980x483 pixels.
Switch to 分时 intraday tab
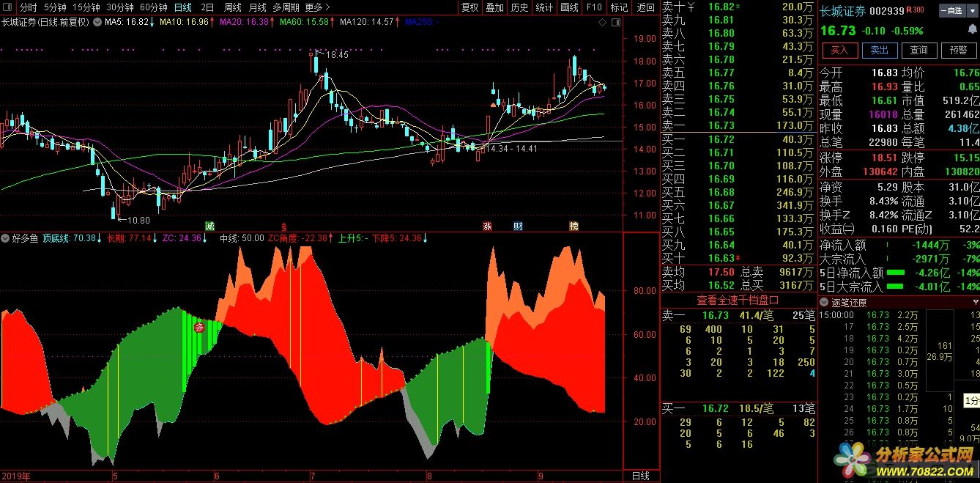click(28, 7)
